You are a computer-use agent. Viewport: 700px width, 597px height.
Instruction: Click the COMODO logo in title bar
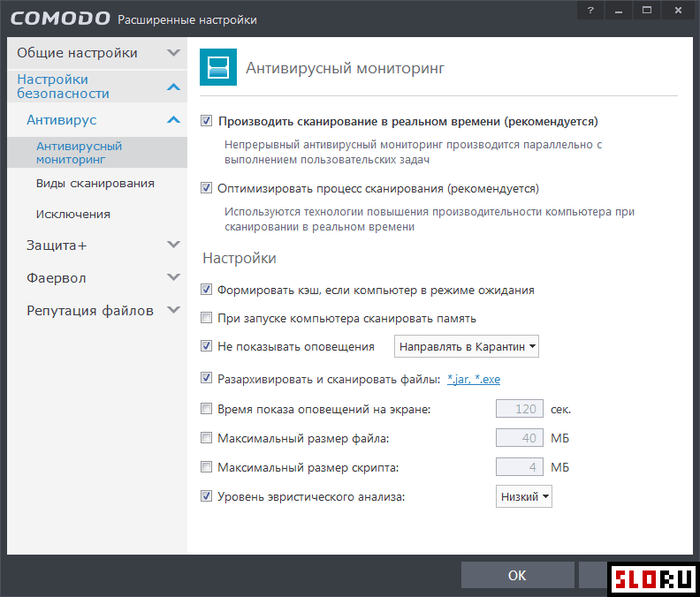[60, 19]
